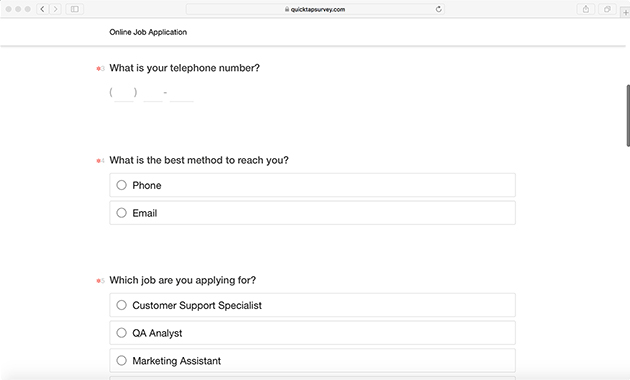Choose QA Analyst job option
The height and width of the screenshot is (380, 630).
pos(312,333)
